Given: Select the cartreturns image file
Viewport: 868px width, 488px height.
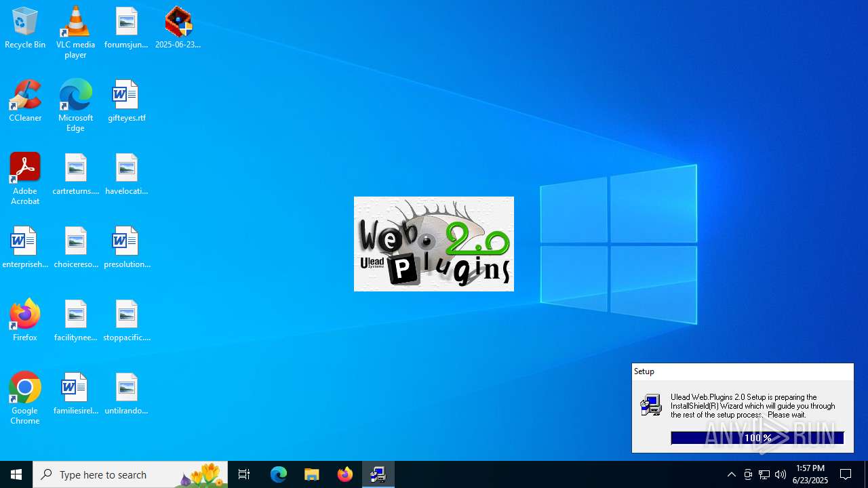Looking at the screenshot, I should 75,175.
